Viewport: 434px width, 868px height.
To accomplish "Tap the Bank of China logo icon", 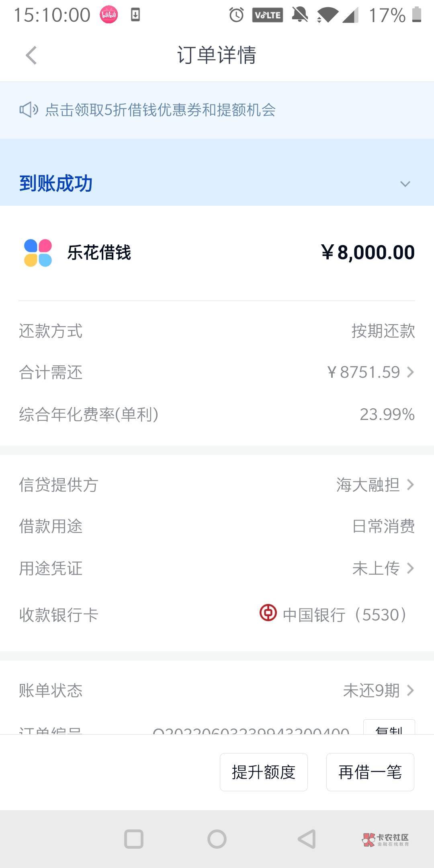I will click(268, 613).
